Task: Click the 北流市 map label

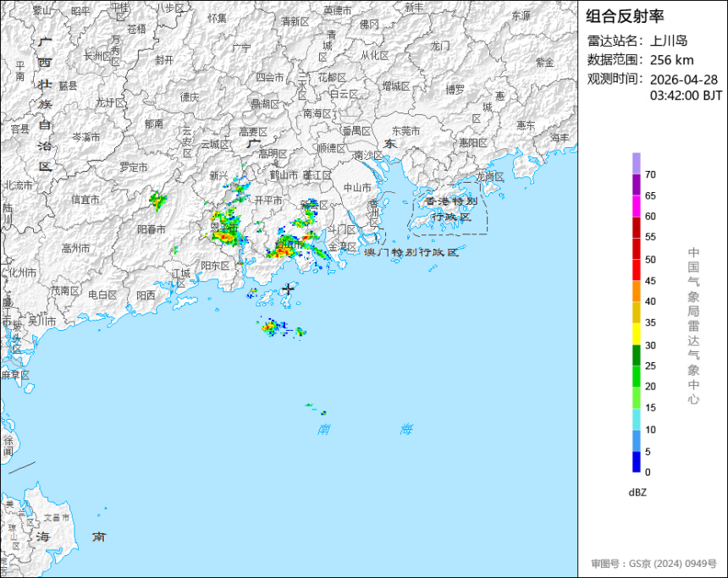Action: click(x=19, y=185)
